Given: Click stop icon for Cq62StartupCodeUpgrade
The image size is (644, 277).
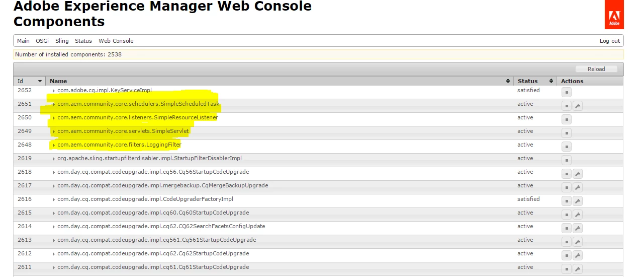Looking at the screenshot, I should coord(567,255).
